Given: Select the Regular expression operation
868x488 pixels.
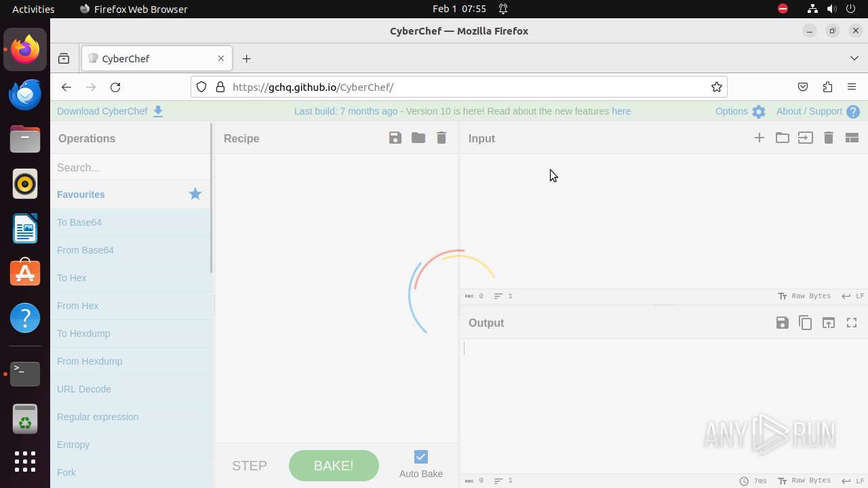Looking at the screenshot, I should [x=131, y=417].
